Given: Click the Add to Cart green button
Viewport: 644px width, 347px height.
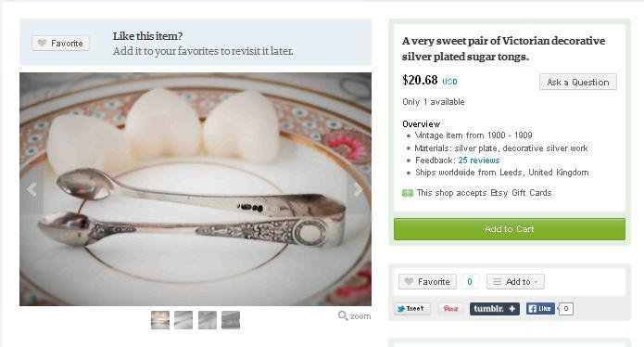Looking at the screenshot, I should point(510,229).
